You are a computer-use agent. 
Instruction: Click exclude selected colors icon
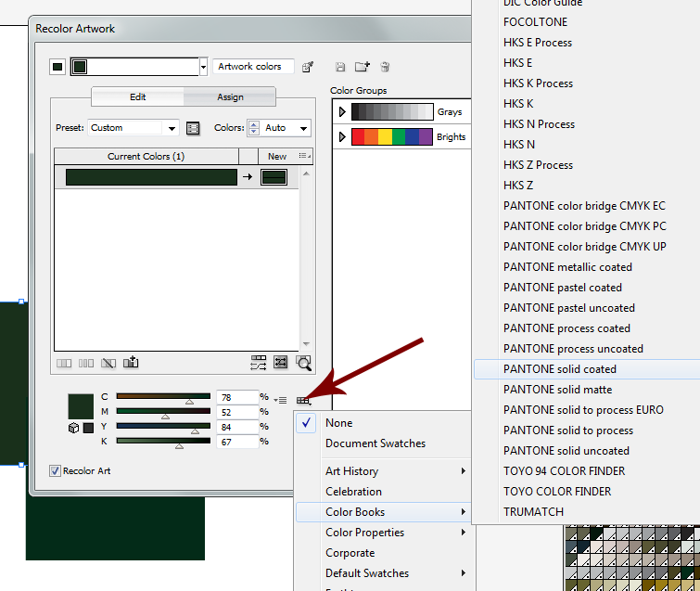(x=108, y=363)
